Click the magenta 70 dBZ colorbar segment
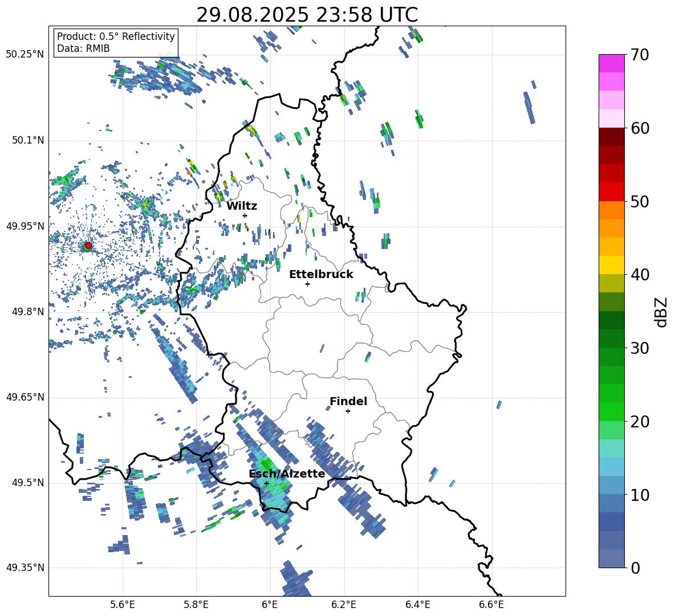675x616 pixels. (x=612, y=63)
